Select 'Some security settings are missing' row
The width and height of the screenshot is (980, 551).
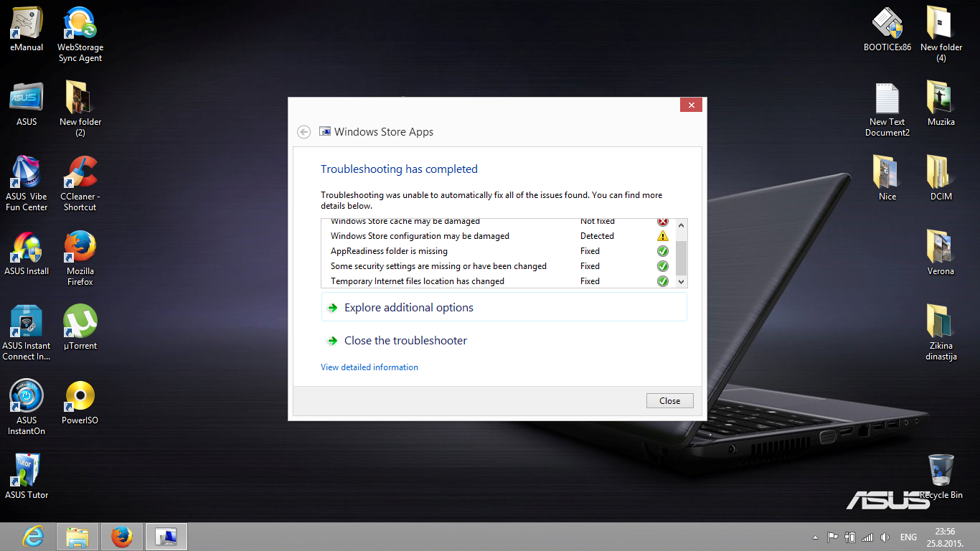click(499, 266)
